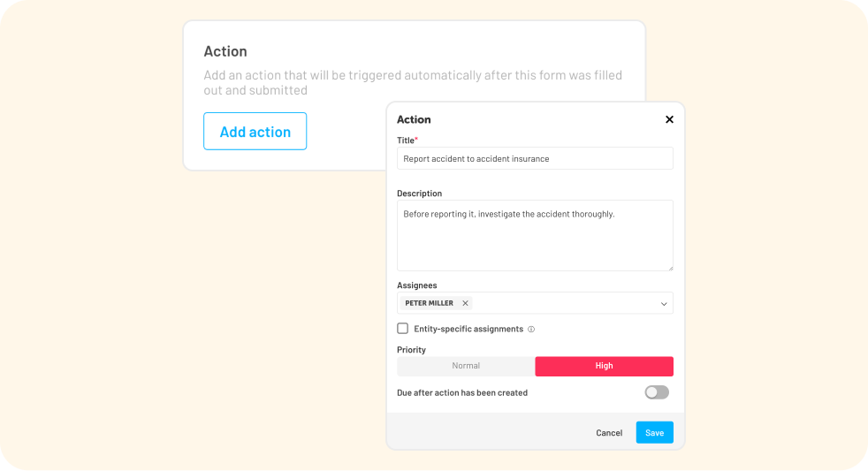Click the Priority field label
Viewport: 868px width, 471px height.
(x=411, y=350)
